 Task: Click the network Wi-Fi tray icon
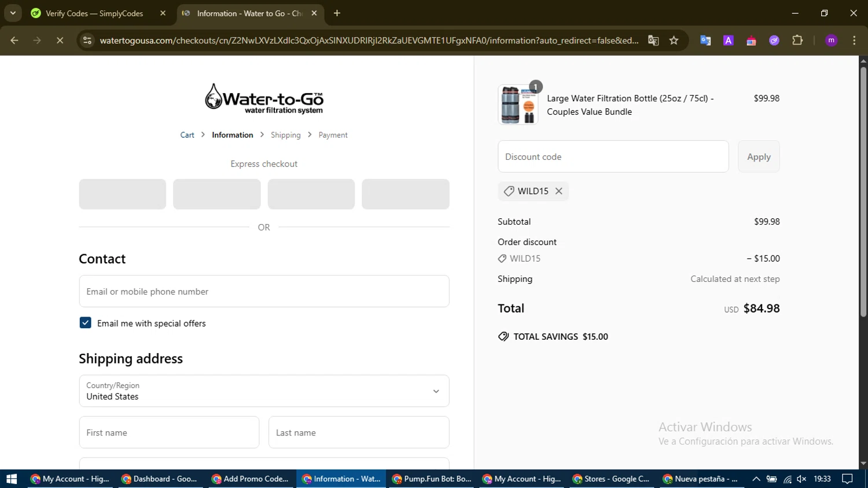(787, 479)
